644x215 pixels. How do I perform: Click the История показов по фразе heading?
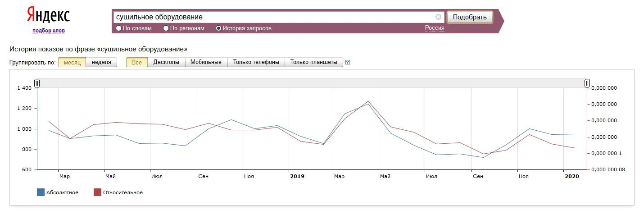(x=98, y=49)
